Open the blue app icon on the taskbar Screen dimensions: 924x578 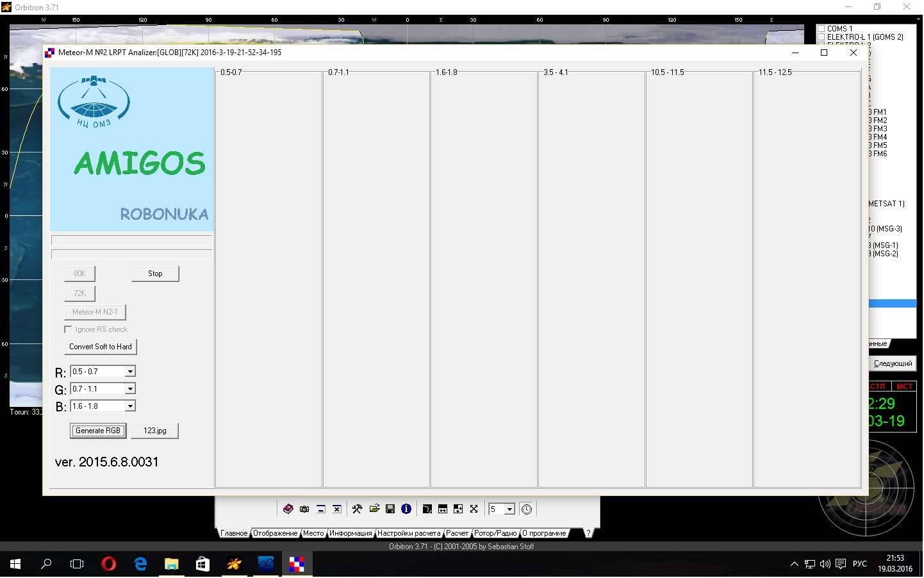[265, 565]
